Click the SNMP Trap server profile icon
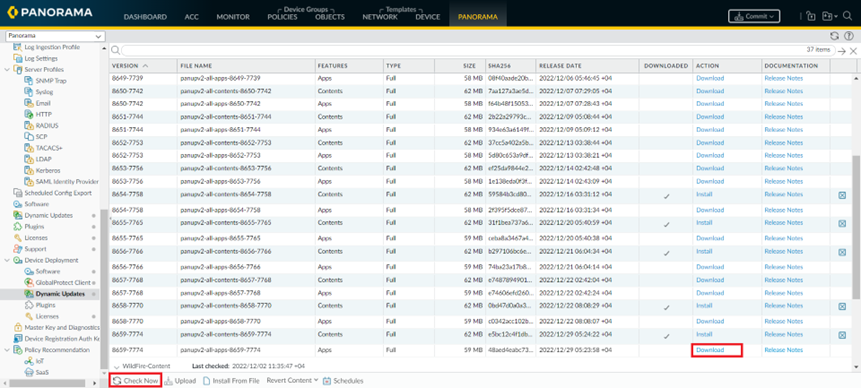This screenshot has height=388, width=861. (29, 81)
